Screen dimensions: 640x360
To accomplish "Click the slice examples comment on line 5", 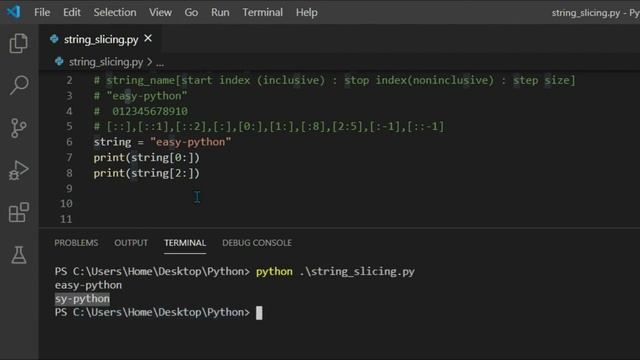I will 269,127.
